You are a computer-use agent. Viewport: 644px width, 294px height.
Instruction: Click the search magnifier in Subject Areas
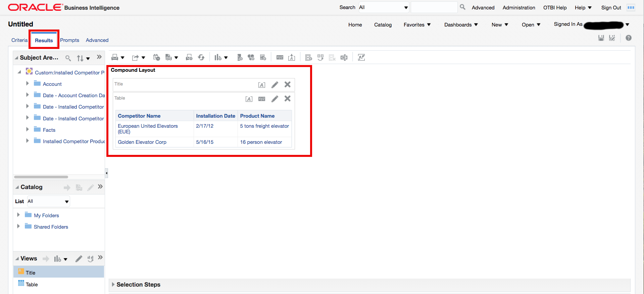point(68,58)
